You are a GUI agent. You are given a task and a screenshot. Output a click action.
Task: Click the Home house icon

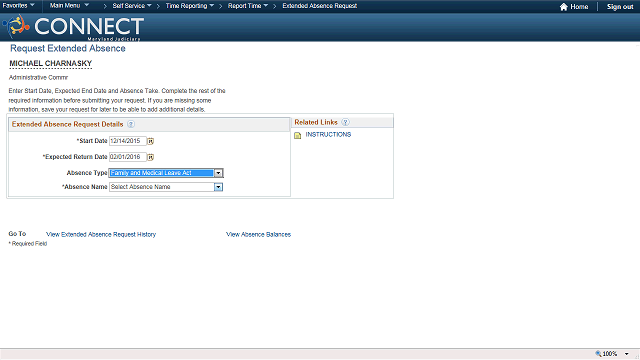coord(564,7)
